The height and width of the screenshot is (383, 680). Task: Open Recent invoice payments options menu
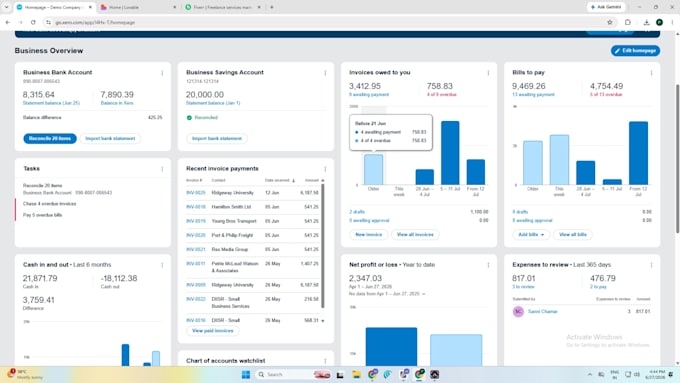tap(325, 169)
